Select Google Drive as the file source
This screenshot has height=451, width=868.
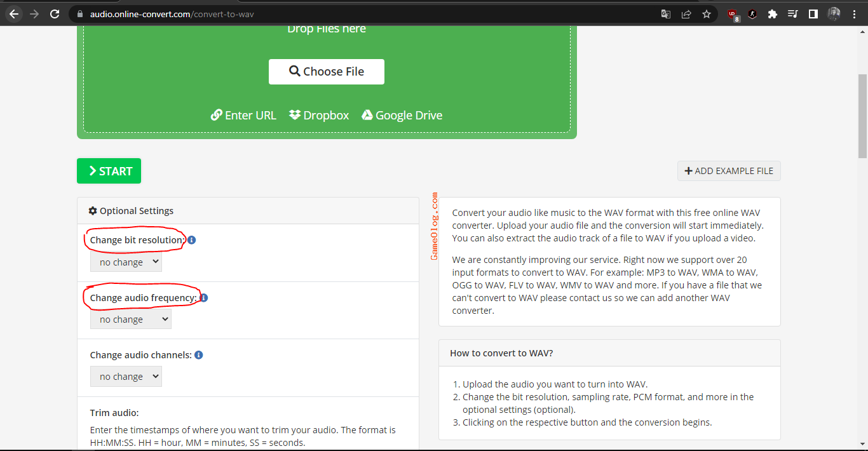click(x=402, y=115)
